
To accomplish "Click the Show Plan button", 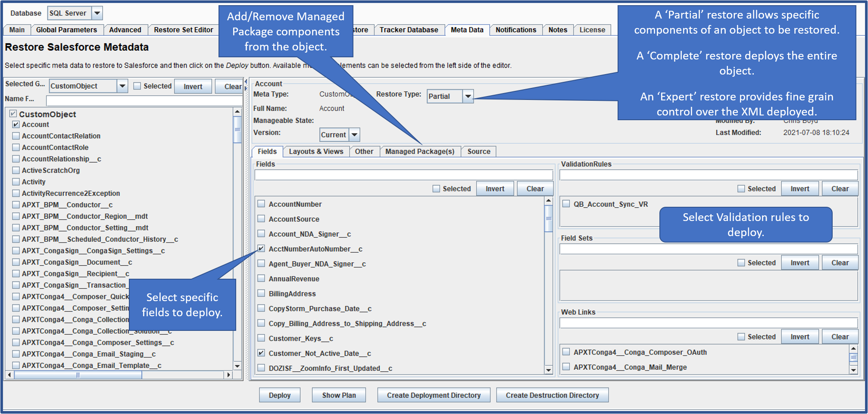I will (339, 395).
